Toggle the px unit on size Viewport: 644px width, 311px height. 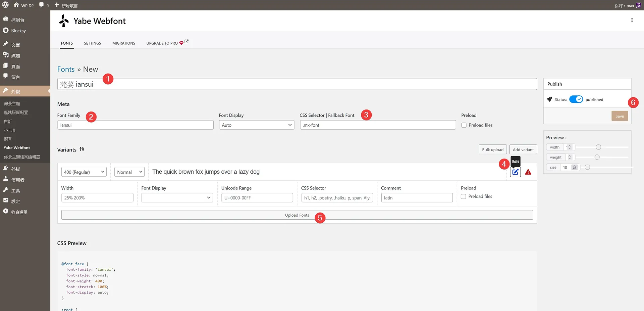pyautogui.click(x=575, y=167)
